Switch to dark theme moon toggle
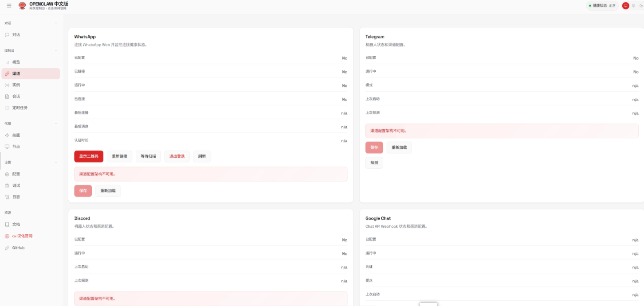This screenshot has width=644, height=306. tap(641, 6)
